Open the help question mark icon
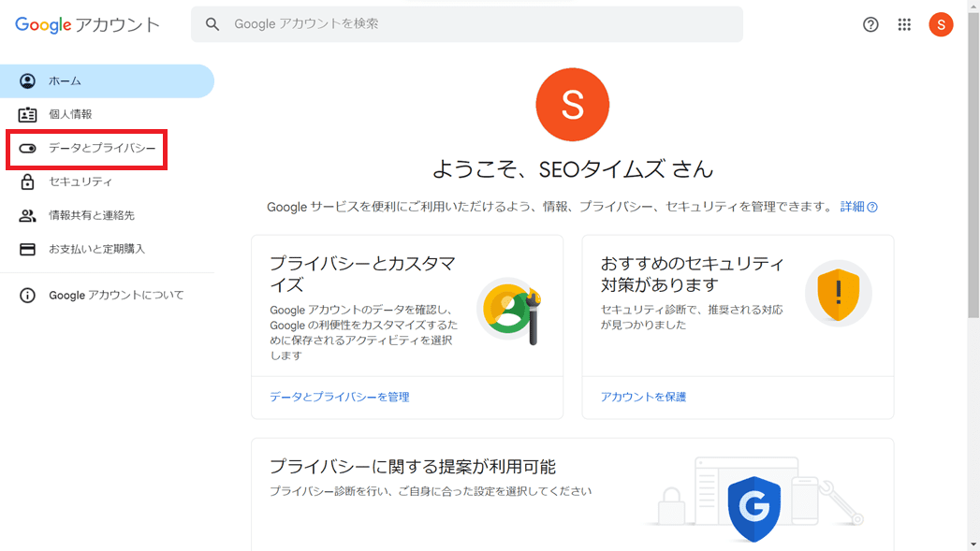Screen dimensions: 980x551 pos(870,24)
